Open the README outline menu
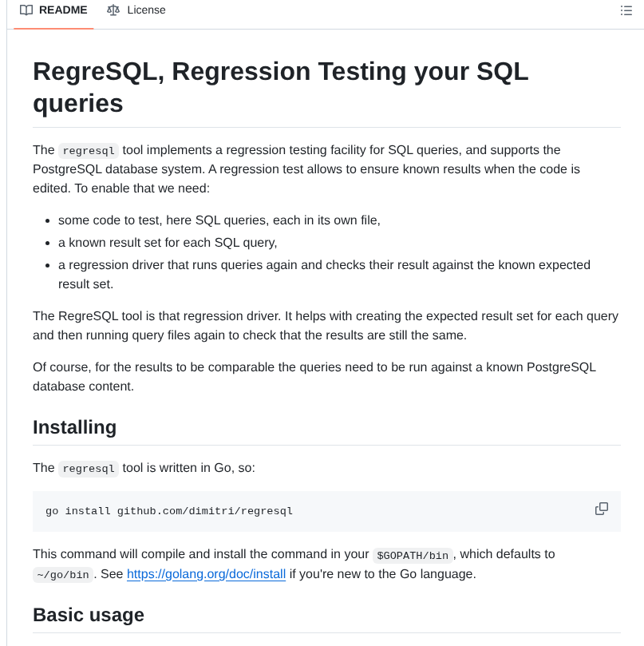 [x=627, y=10]
